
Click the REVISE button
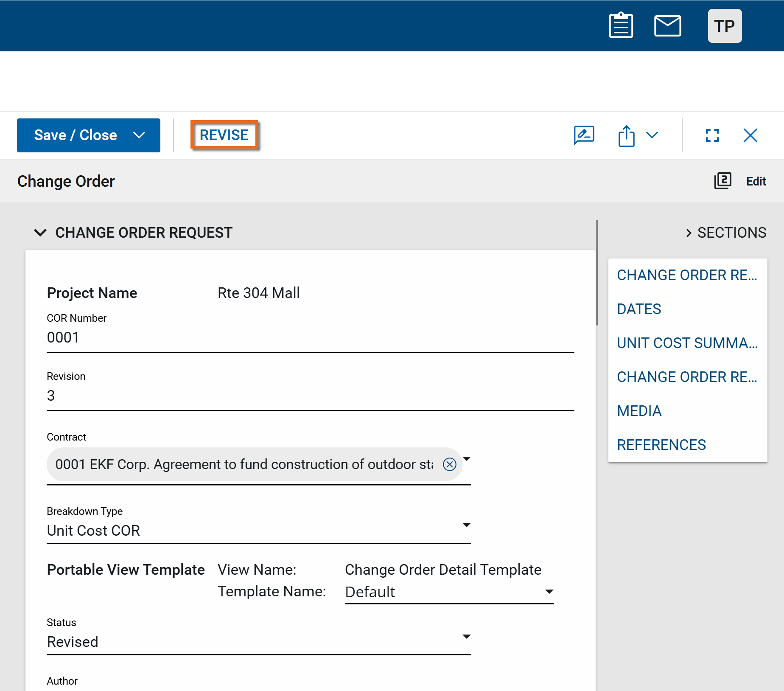(224, 135)
